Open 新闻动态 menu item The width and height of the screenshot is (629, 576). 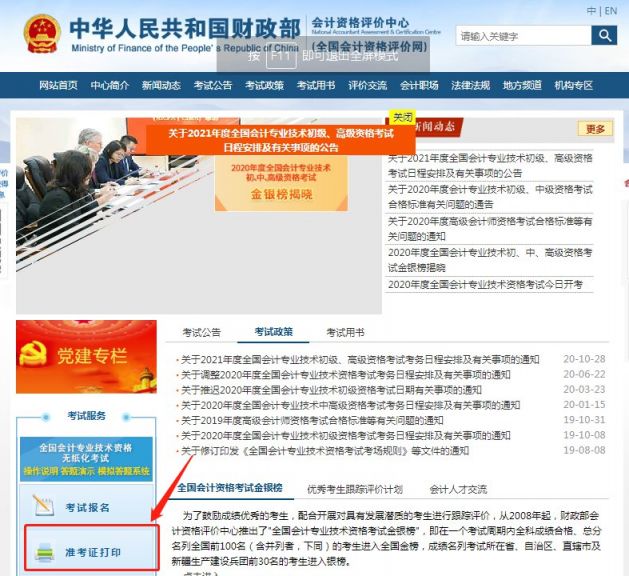(161, 85)
